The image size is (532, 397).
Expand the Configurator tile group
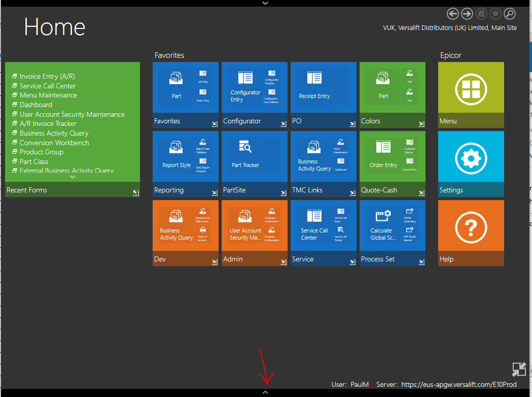point(283,124)
